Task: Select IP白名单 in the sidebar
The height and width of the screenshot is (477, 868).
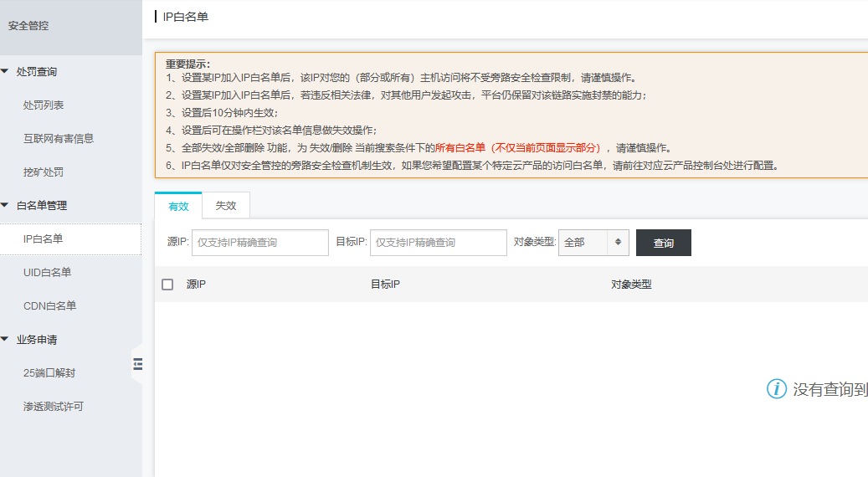Action: (x=71, y=239)
